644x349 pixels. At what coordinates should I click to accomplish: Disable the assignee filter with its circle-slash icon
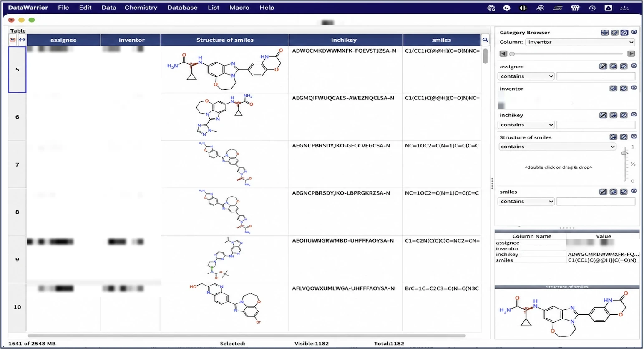tap(624, 66)
